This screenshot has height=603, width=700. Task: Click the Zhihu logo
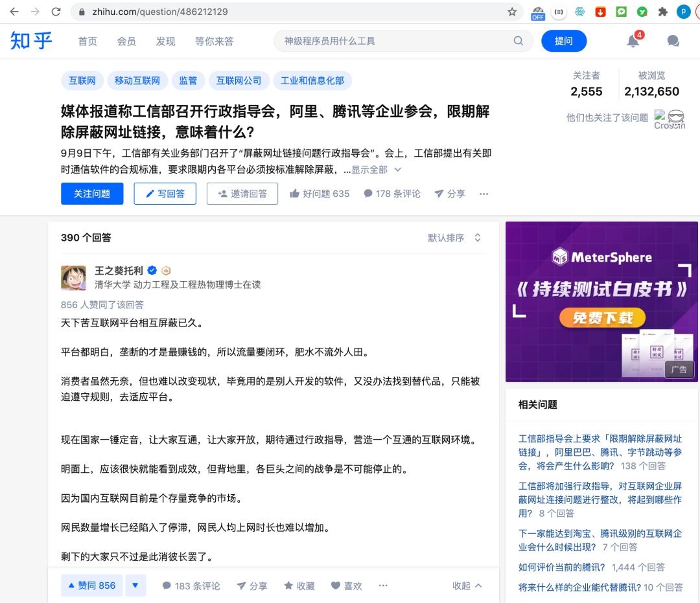[31, 41]
